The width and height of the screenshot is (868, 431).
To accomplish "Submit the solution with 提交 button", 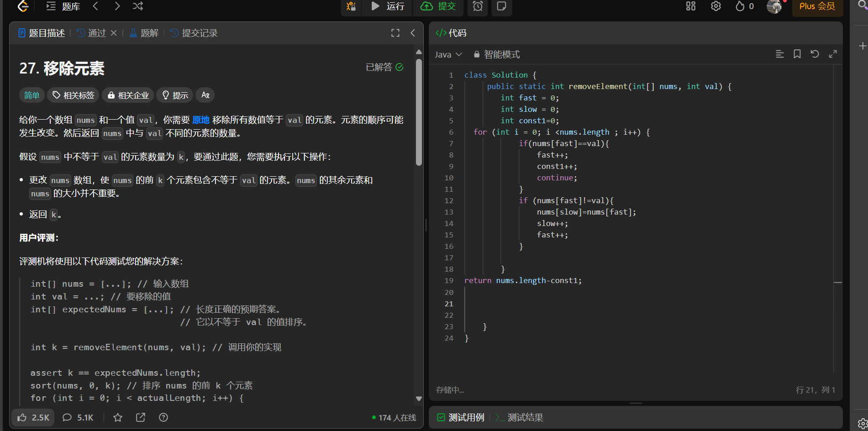I will pyautogui.click(x=438, y=6).
